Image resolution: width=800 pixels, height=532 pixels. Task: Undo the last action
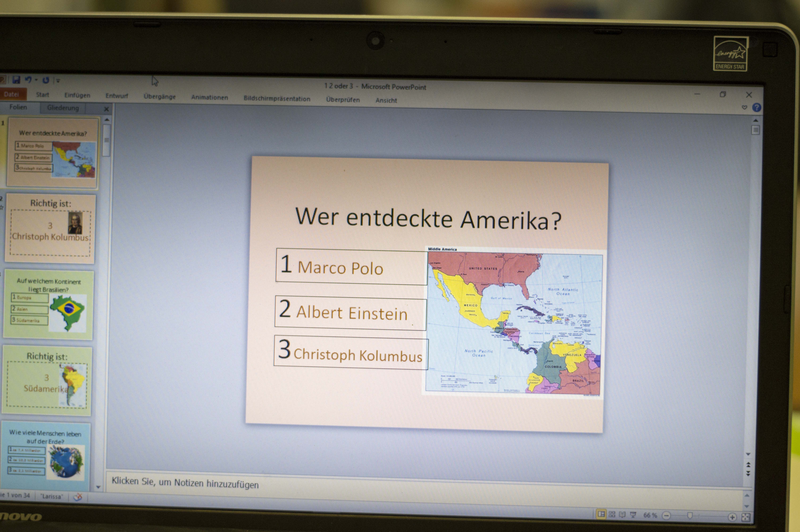(x=28, y=80)
